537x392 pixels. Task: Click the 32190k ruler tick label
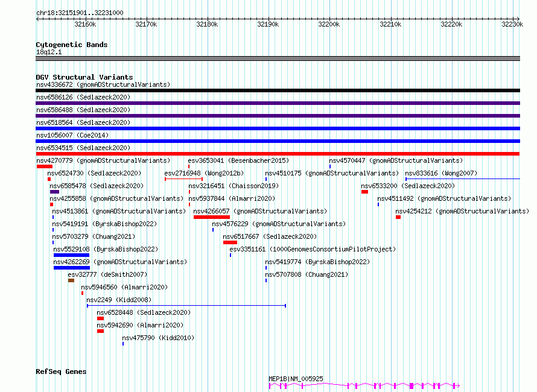(268, 24)
